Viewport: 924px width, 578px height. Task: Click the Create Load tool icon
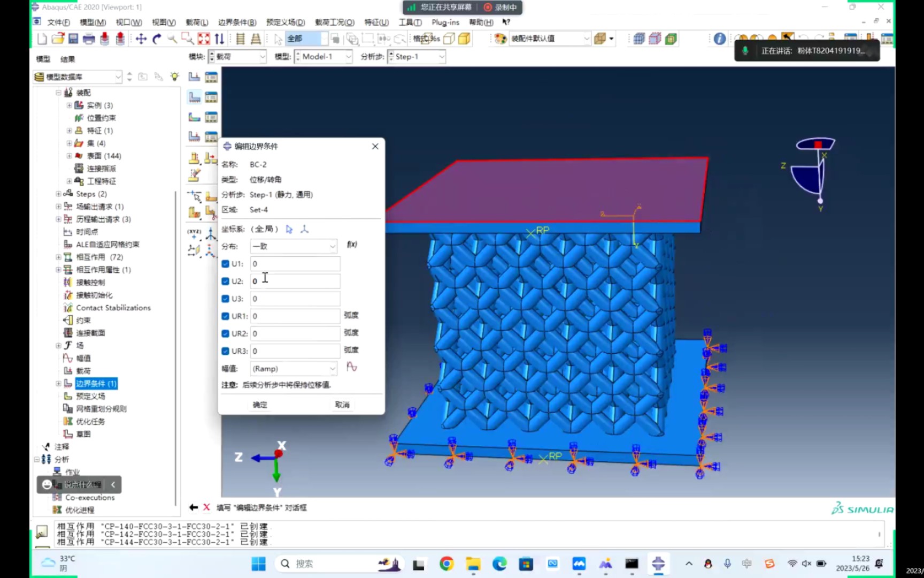194,77
